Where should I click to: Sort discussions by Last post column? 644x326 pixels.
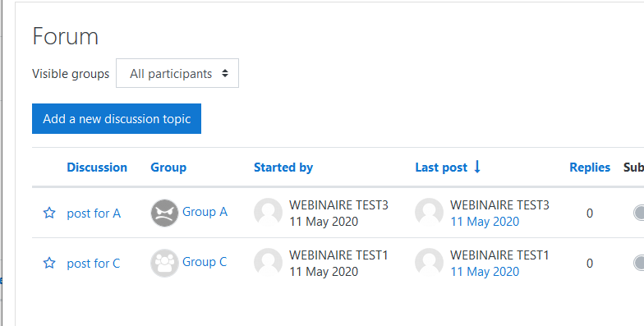[441, 168]
